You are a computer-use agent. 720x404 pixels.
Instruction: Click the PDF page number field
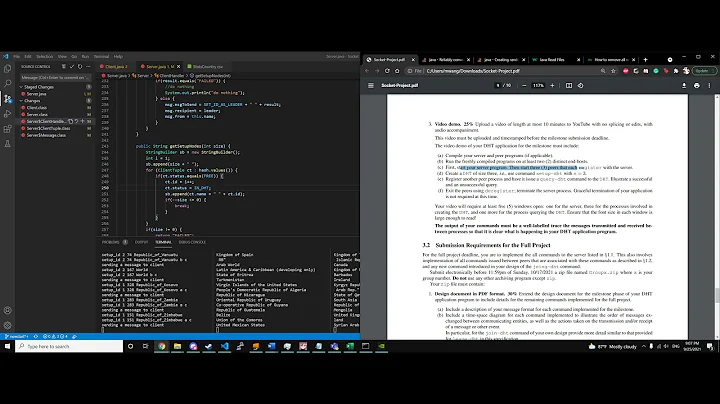tap(497, 85)
